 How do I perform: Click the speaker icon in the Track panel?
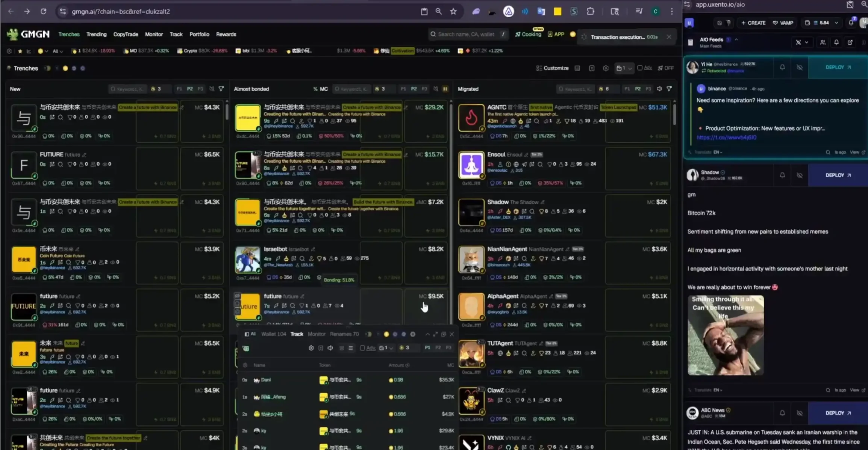[x=330, y=348]
